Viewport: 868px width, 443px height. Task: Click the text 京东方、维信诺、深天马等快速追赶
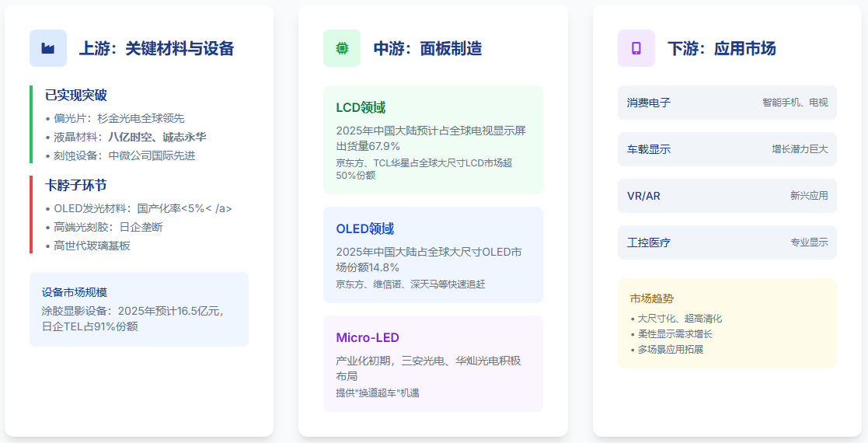point(411,284)
